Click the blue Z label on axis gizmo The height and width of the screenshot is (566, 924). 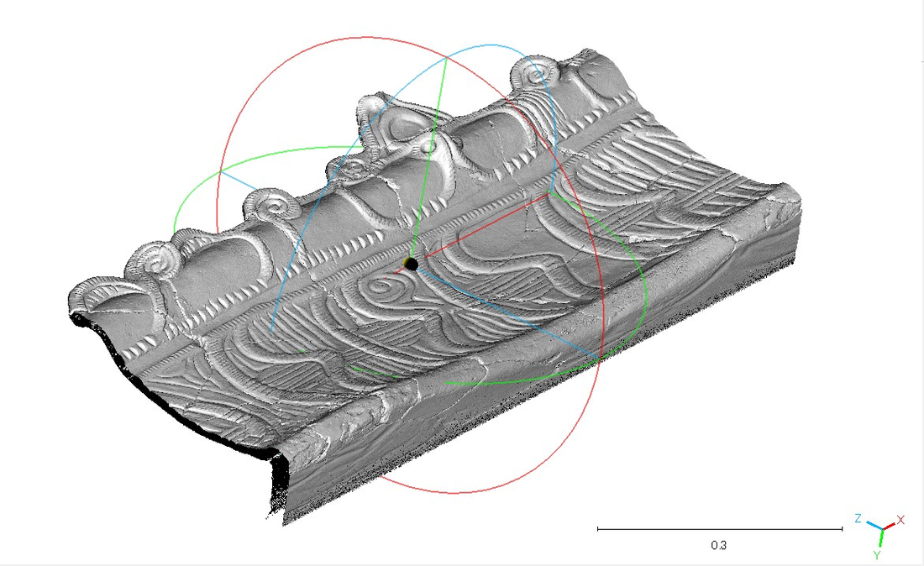click(x=858, y=519)
